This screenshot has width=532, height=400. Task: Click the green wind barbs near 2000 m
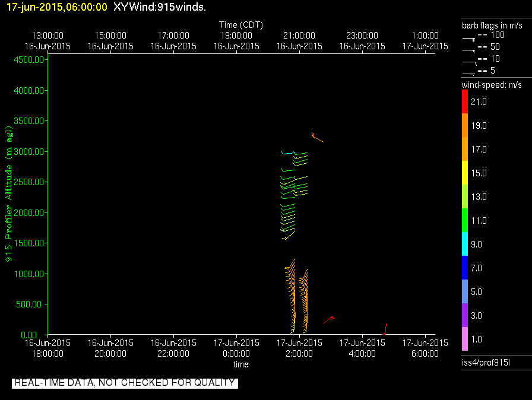pos(288,218)
